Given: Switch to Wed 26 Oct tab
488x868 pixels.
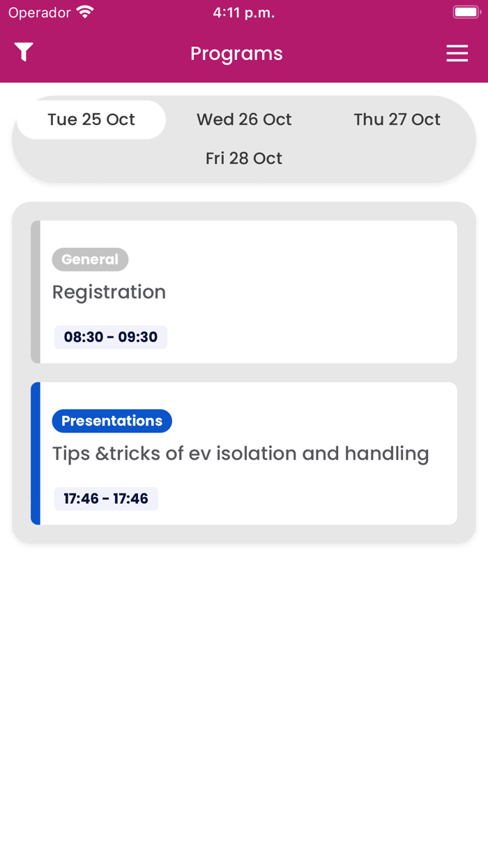Looking at the screenshot, I should pos(244,119).
